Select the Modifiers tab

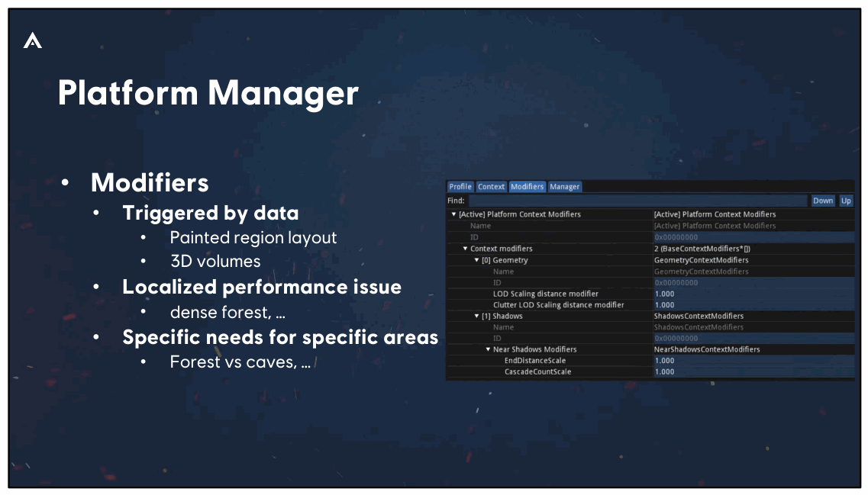[x=527, y=187]
